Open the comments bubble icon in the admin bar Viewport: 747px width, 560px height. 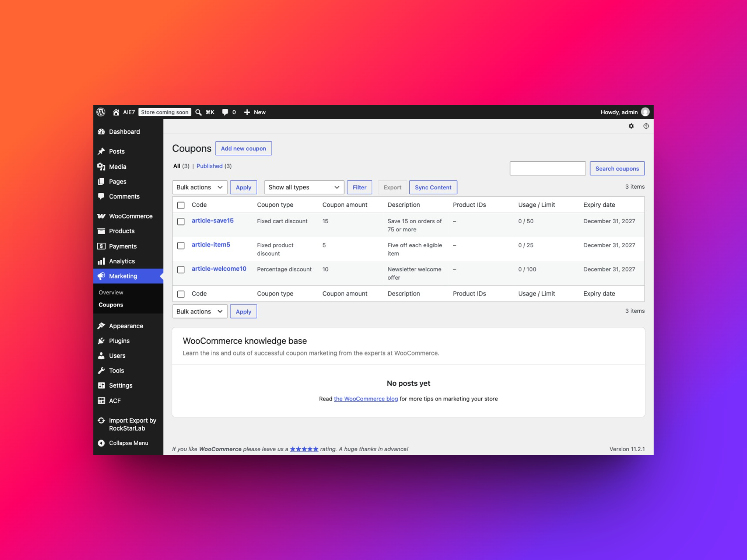tap(225, 112)
